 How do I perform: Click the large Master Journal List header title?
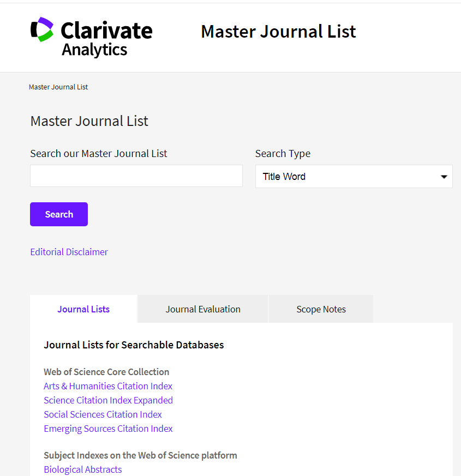click(278, 32)
